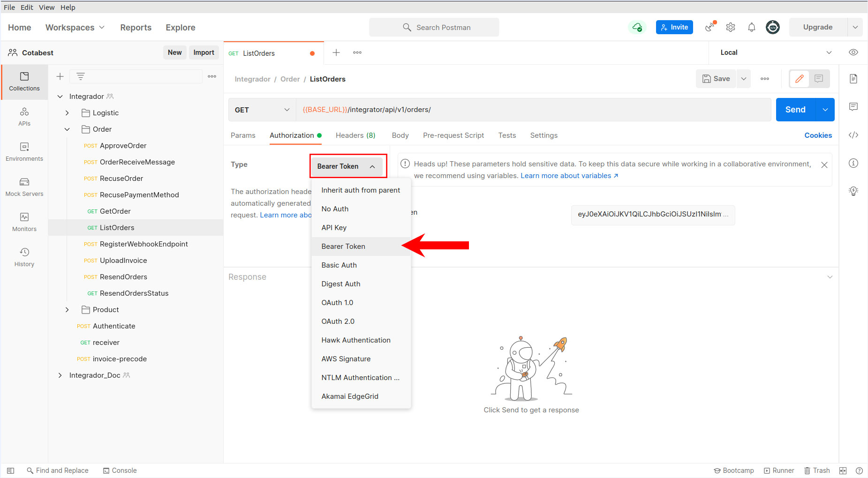868x478 pixels.
Task: Open the Monitors sidebar panel
Action: tap(24, 222)
